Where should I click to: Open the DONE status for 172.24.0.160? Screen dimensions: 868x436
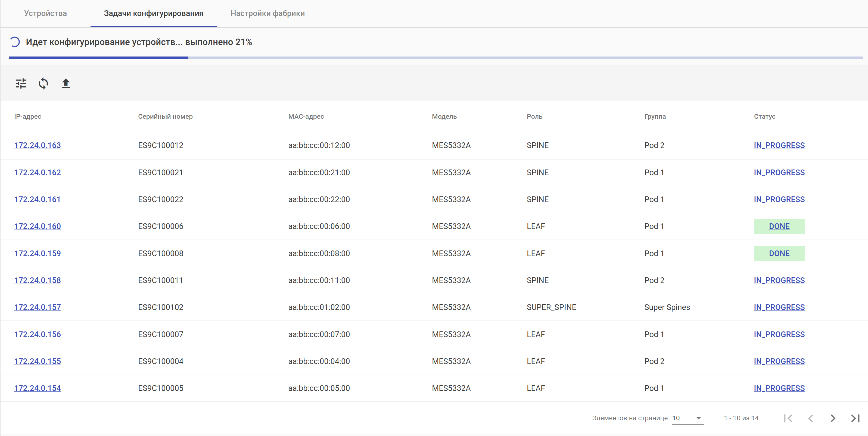tap(779, 226)
